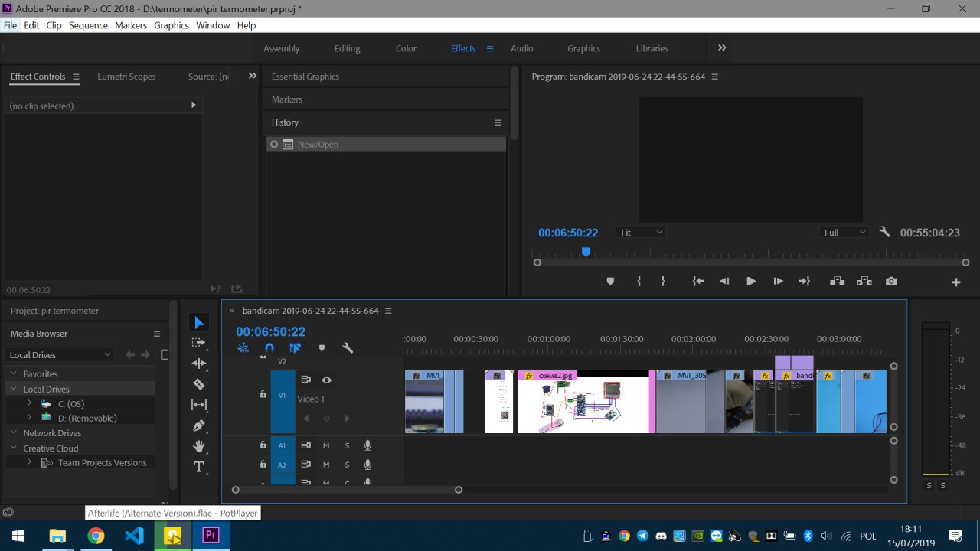Select the Slip tool
Image resolution: width=980 pixels, height=551 pixels.
pos(199,405)
